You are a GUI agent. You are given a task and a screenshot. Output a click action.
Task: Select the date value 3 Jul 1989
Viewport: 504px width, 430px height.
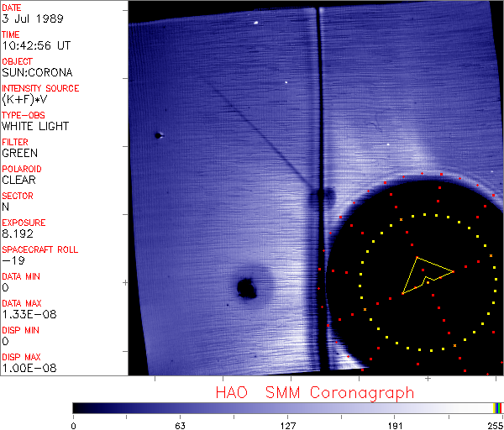pyautogui.click(x=33, y=18)
